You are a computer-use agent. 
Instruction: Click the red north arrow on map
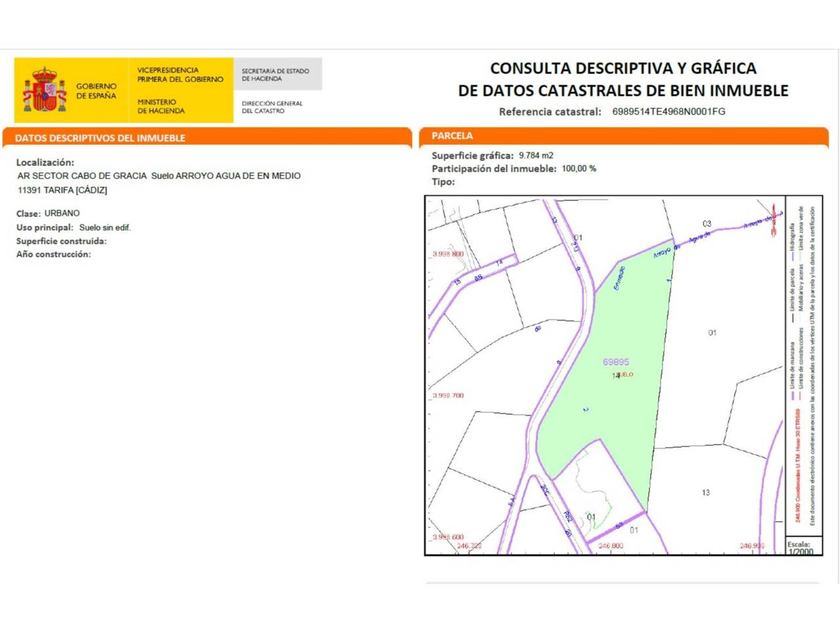(x=774, y=220)
